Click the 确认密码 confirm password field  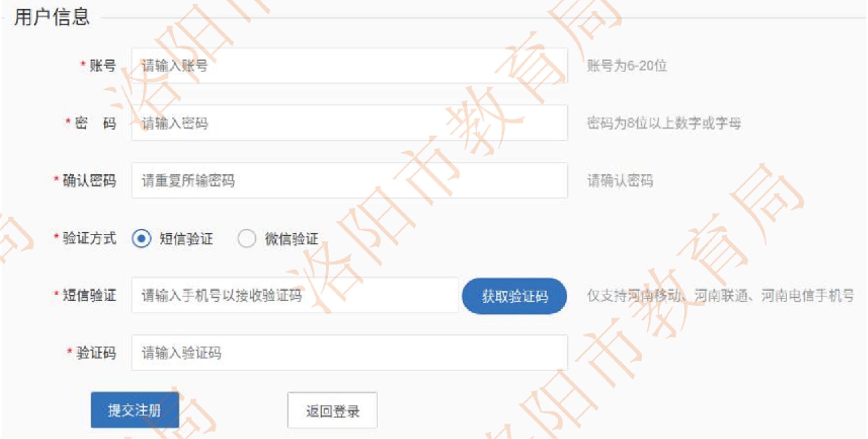(349, 180)
